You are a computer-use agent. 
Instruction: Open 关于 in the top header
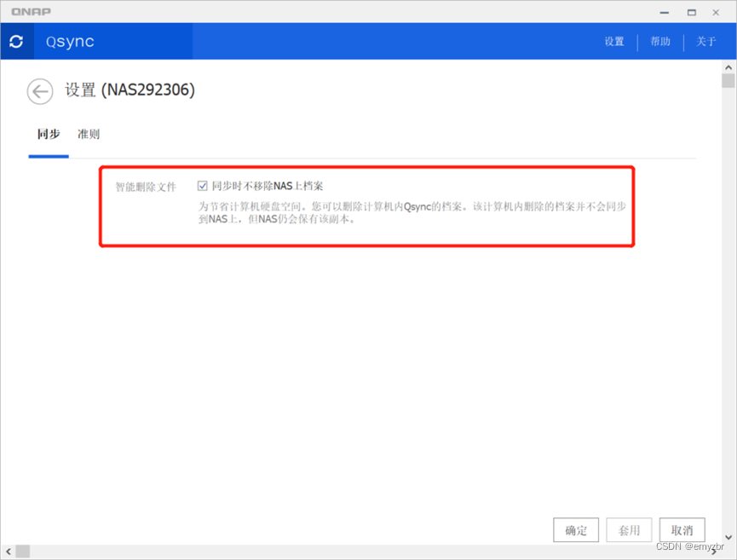(x=705, y=42)
